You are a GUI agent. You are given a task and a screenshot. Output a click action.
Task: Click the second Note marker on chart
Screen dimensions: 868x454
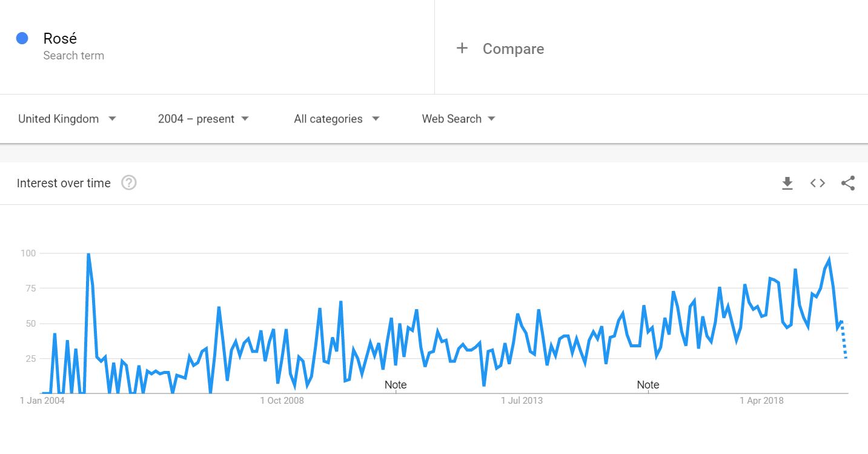tap(648, 385)
